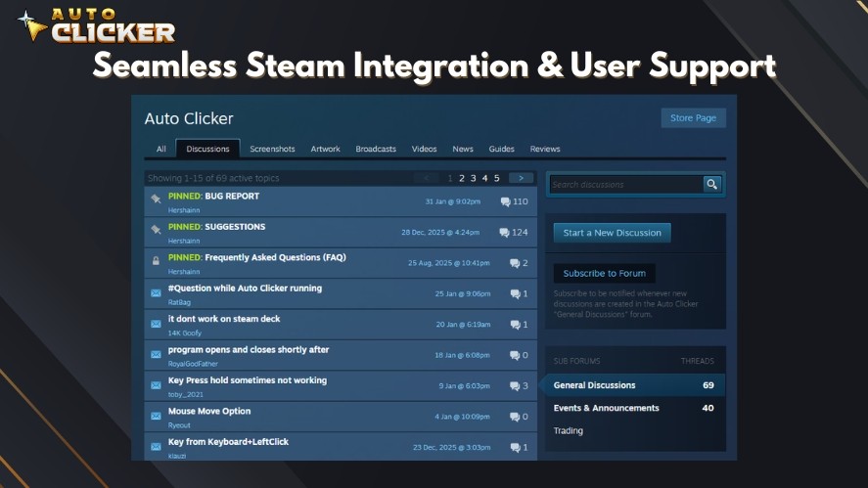Click author name RoyalGodFather

click(x=193, y=364)
